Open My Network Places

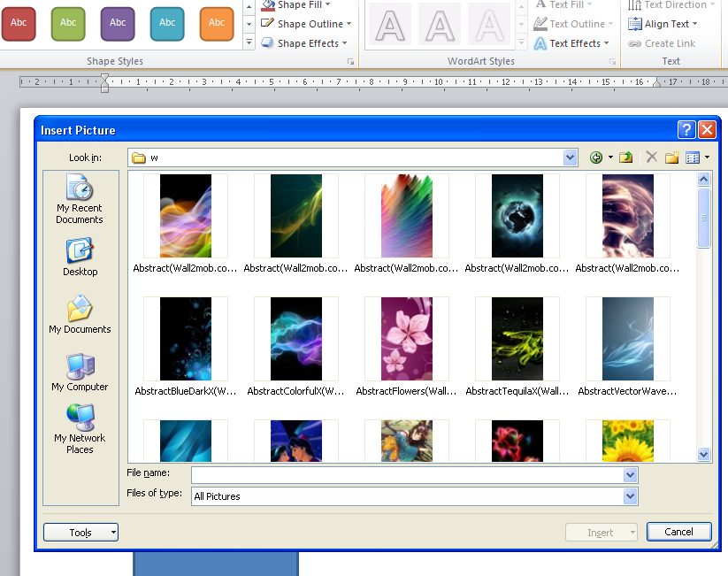[80, 428]
